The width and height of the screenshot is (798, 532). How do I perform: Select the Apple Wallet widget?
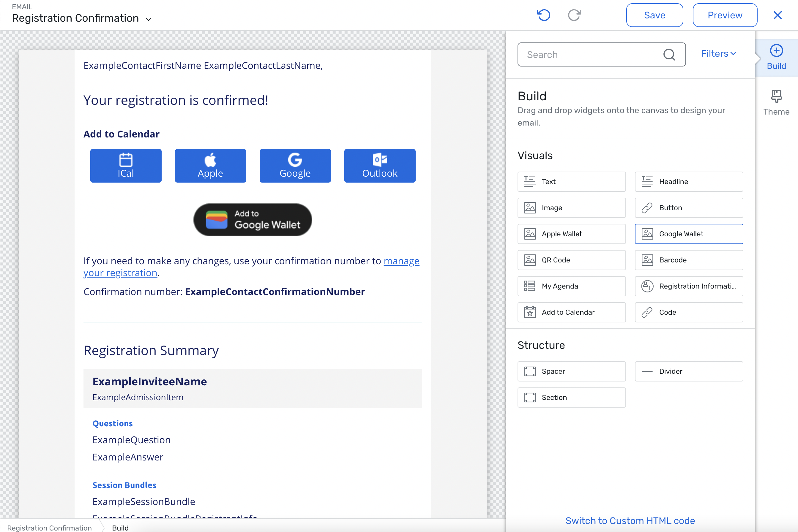pyautogui.click(x=572, y=234)
